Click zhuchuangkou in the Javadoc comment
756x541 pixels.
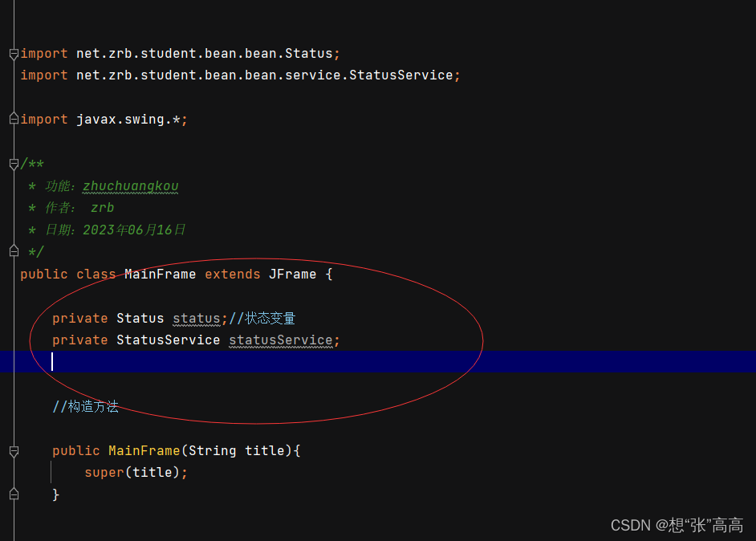pyautogui.click(x=131, y=186)
